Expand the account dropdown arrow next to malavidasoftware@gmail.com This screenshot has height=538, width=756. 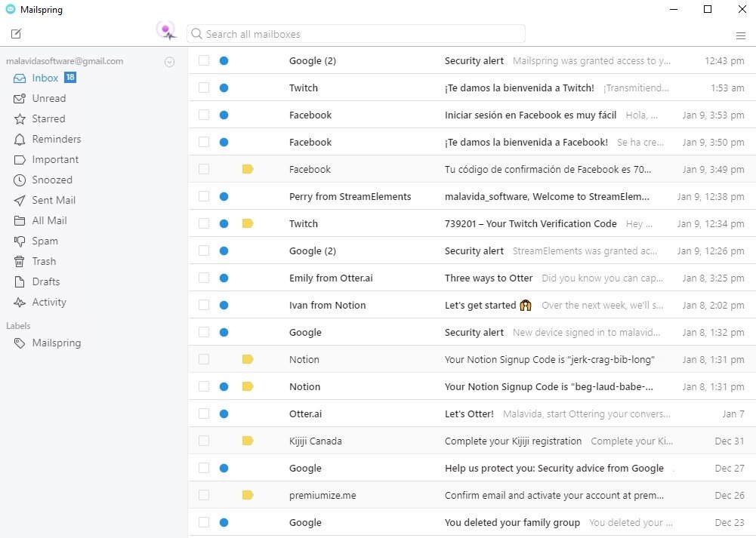tap(169, 62)
